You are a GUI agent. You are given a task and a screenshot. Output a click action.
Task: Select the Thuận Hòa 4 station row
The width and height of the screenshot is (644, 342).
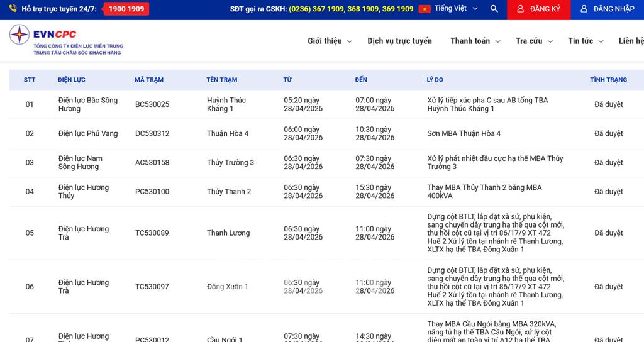[228, 133]
